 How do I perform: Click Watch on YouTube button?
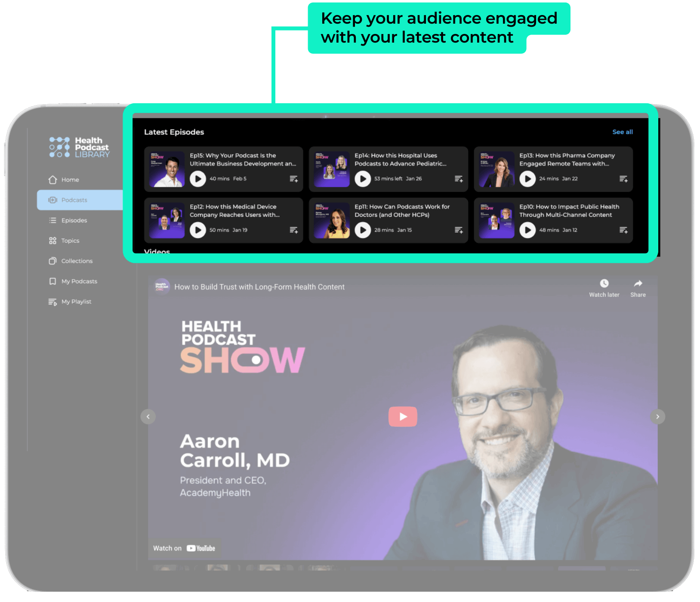tap(184, 548)
